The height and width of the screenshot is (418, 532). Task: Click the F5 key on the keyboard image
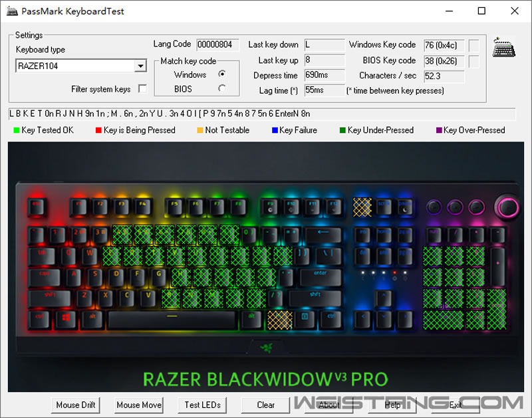(x=174, y=207)
